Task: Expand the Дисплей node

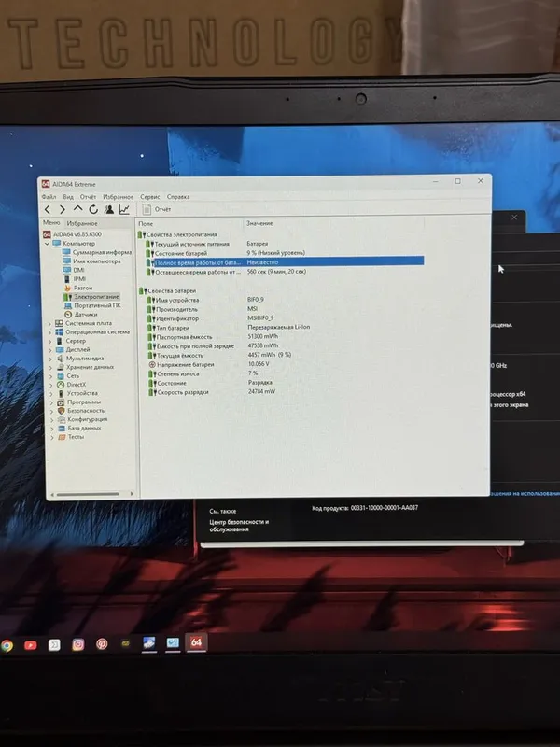Action: point(50,349)
